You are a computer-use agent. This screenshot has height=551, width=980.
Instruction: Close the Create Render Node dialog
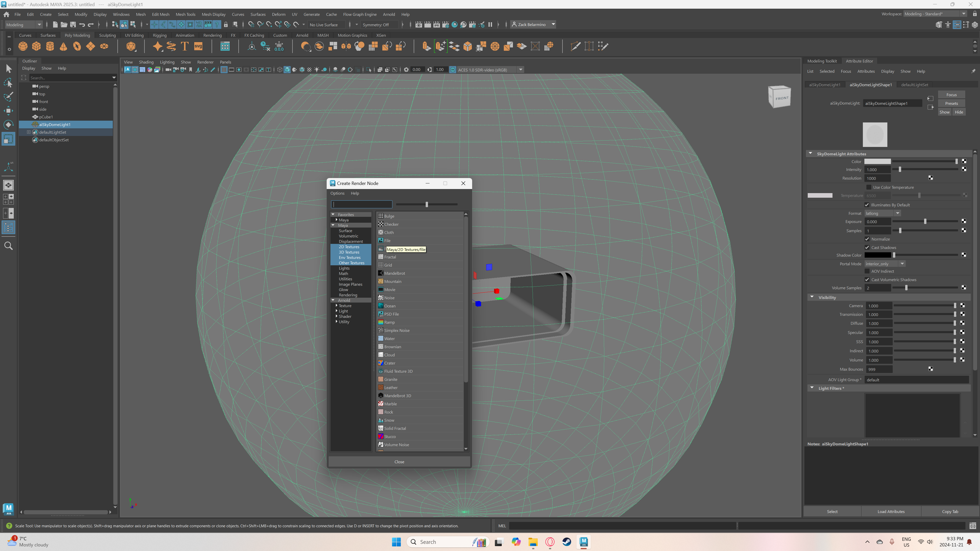point(463,183)
